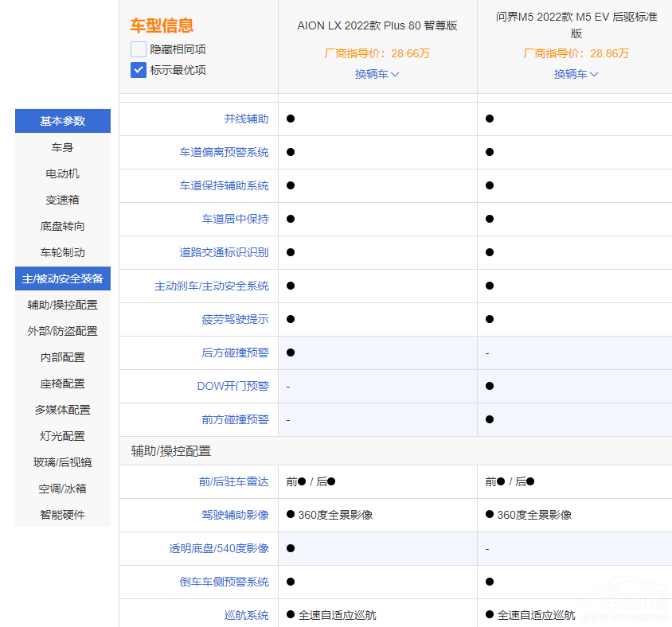Navigate to 智能硬件 sidebar section
The height and width of the screenshot is (627, 672).
(x=63, y=515)
